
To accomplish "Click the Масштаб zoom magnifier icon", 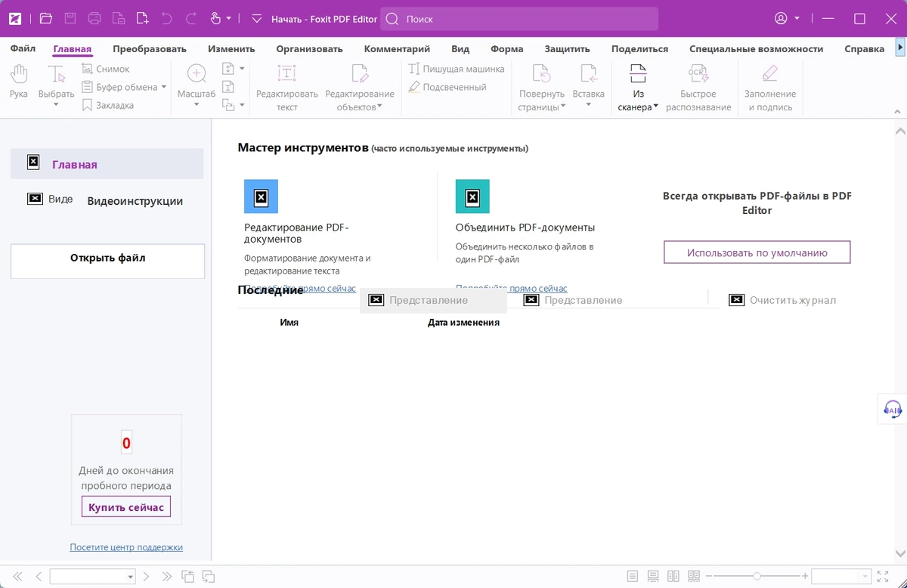I will click(x=197, y=74).
